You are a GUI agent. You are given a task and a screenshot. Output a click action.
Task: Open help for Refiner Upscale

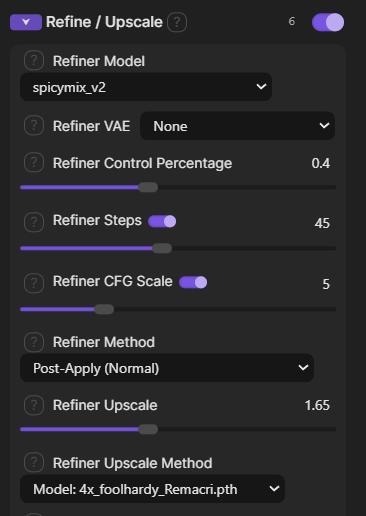pyautogui.click(x=34, y=405)
